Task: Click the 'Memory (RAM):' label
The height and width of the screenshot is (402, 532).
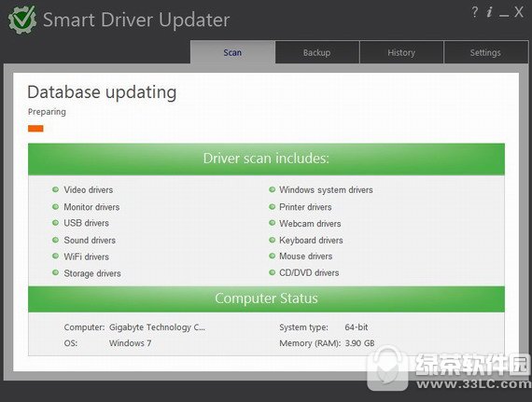Action: click(x=310, y=343)
